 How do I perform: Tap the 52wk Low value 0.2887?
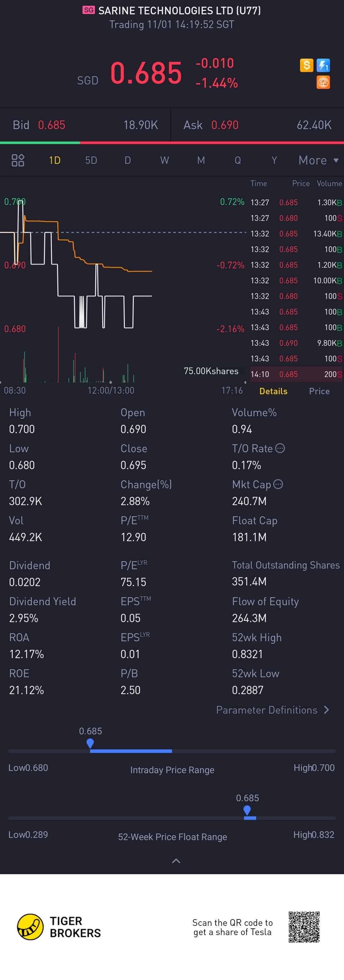(x=247, y=690)
